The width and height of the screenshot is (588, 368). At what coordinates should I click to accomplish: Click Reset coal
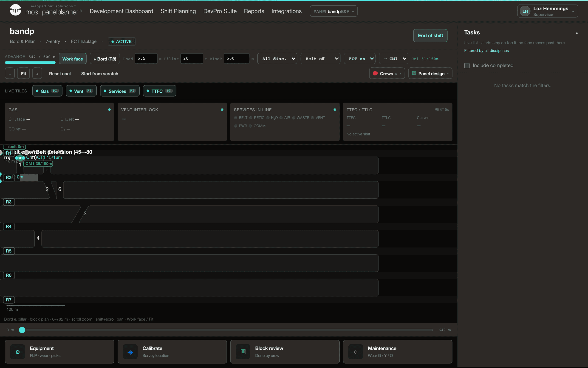60,74
